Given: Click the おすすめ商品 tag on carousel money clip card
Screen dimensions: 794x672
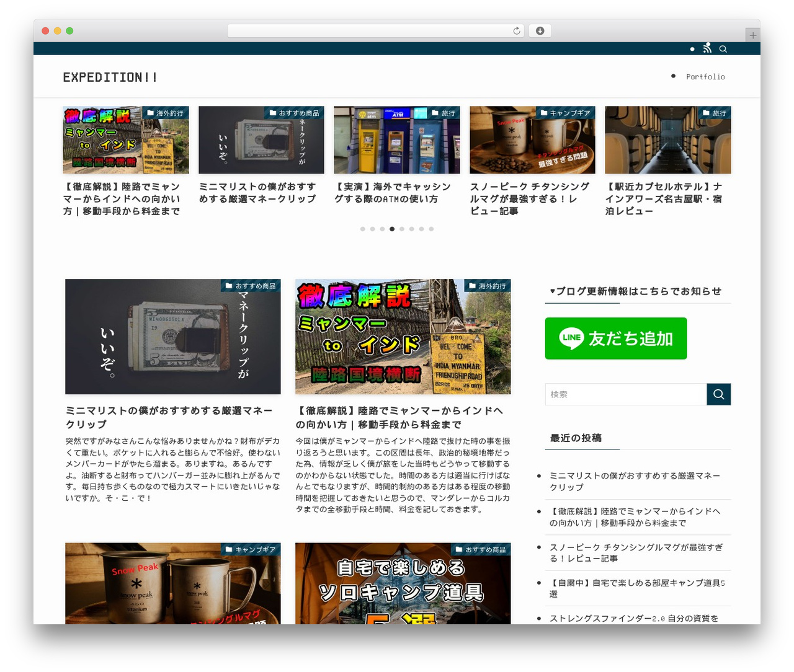Looking at the screenshot, I should (294, 113).
